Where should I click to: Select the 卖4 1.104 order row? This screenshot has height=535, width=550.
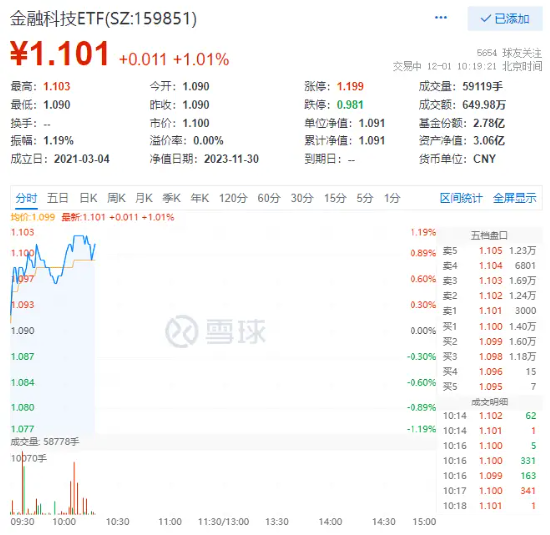coord(489,266)
